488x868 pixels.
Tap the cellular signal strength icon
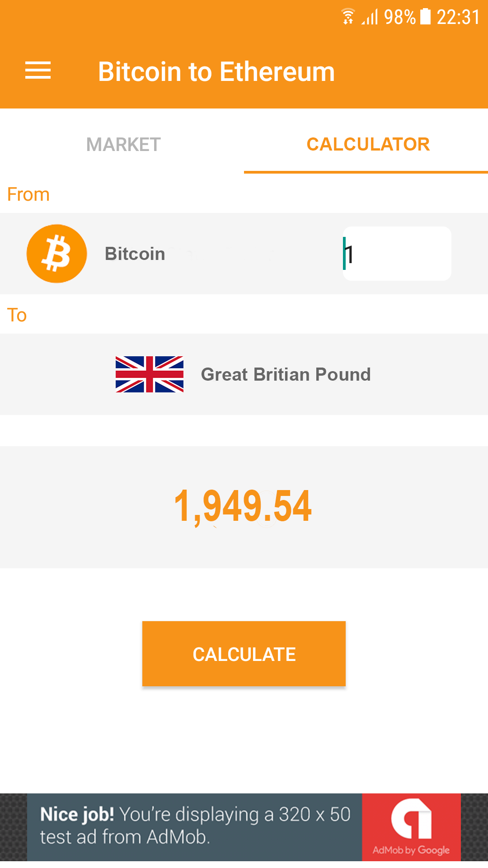click(x=370, y=17)
